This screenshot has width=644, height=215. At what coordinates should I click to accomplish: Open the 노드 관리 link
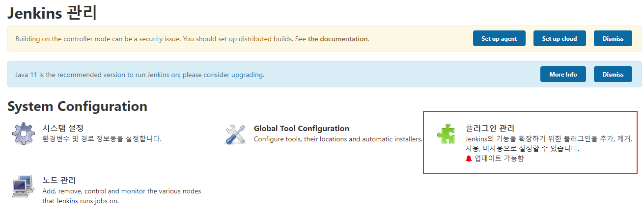(59, 180)
